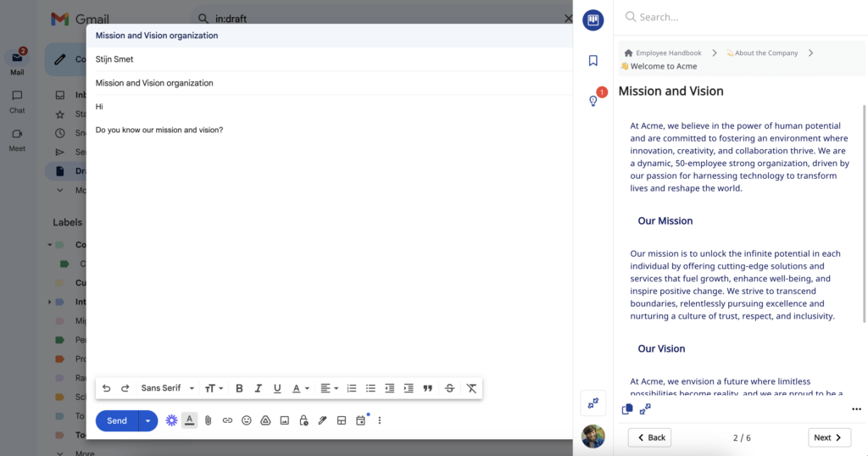Toggle bold formatting
Image resolution: width=868 pixels, height=456 pixels.
point(239,388)
